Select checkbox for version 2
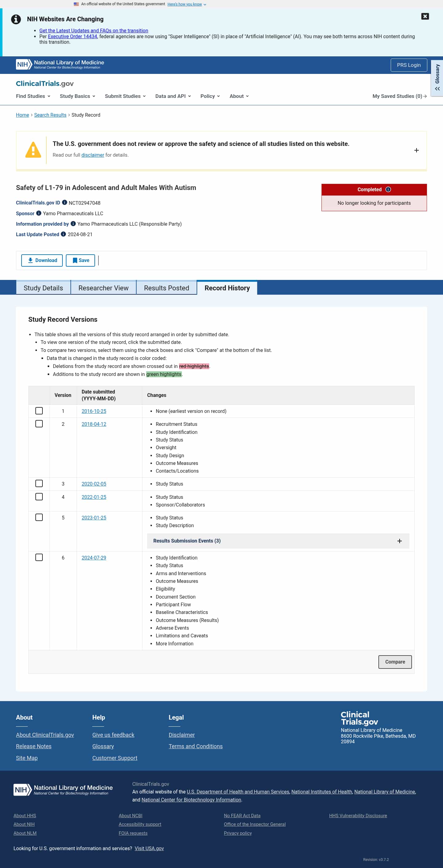Image resolution: width=443 pixels, height=868 pixels. 39,424
